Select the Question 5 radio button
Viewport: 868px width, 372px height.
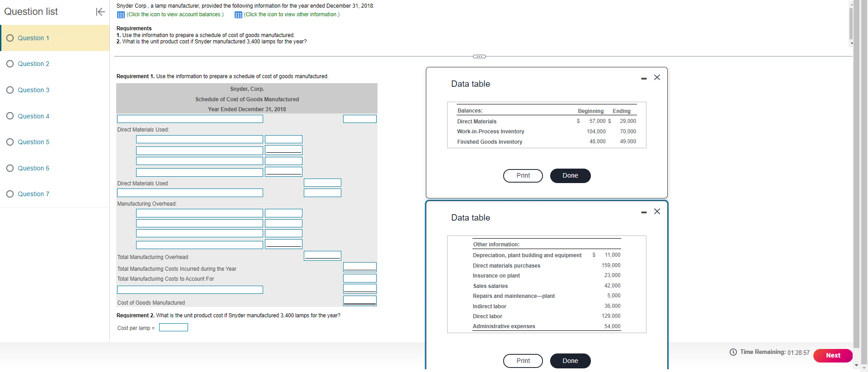pos(10,142)
